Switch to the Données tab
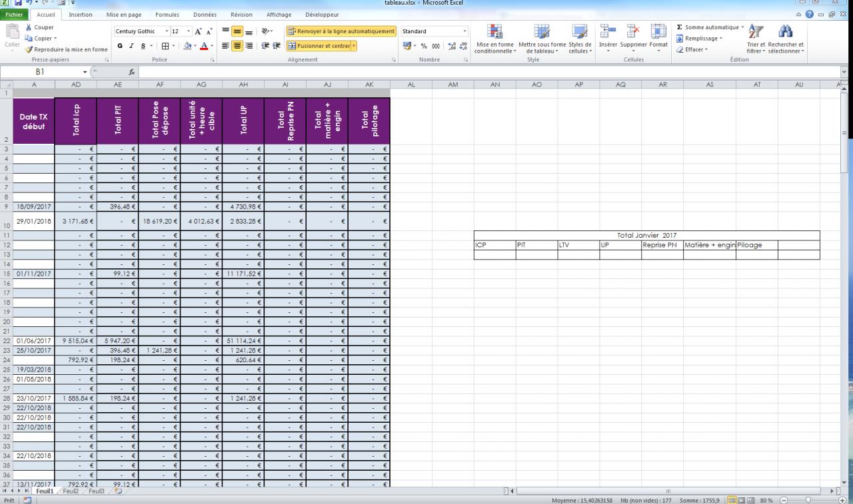Screen dimensions: 853x504 coord(205,15)
